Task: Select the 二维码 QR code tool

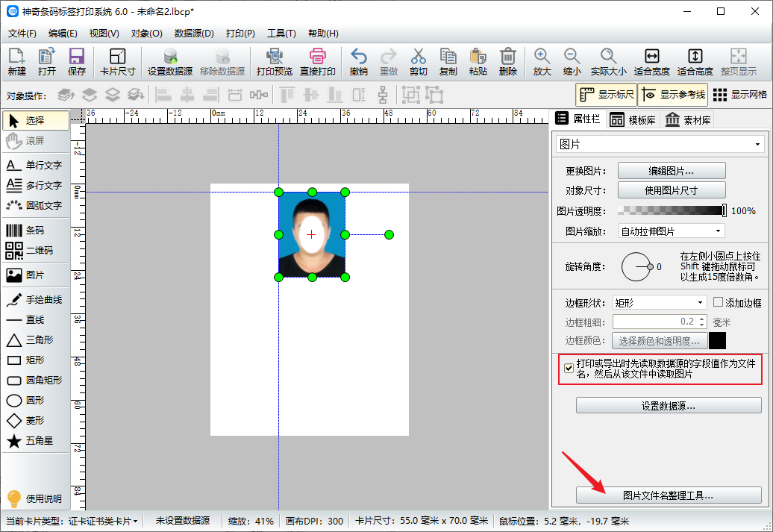Action: pos(34,251)
